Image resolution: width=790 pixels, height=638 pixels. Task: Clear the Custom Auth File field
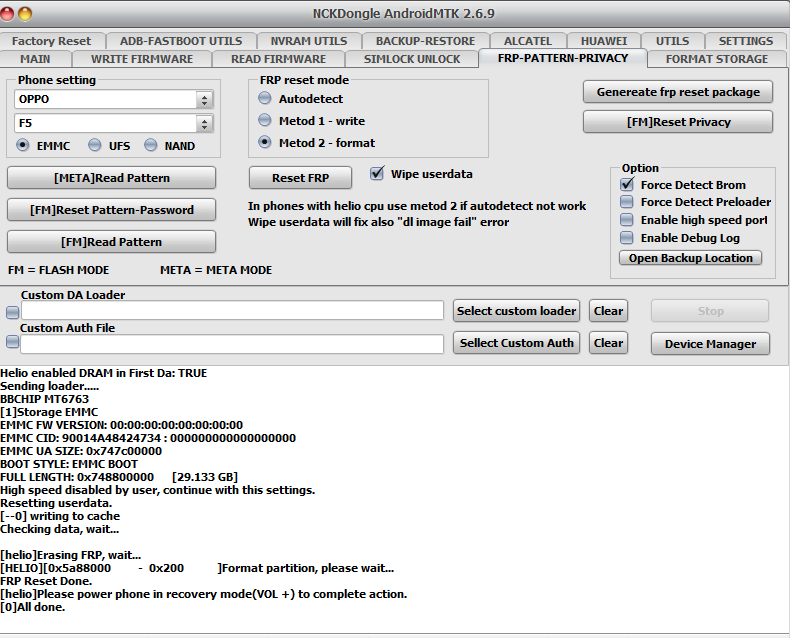pyautogui.click(x=608, y=343)
